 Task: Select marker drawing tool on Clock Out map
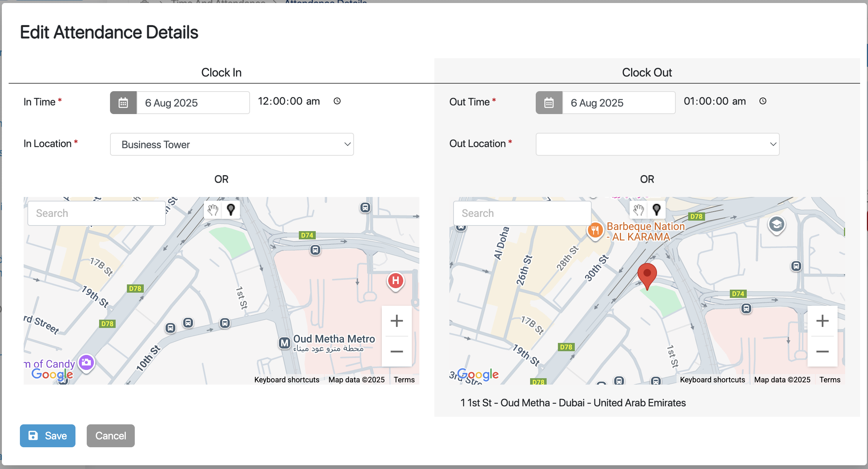click(x=657, y=210)
